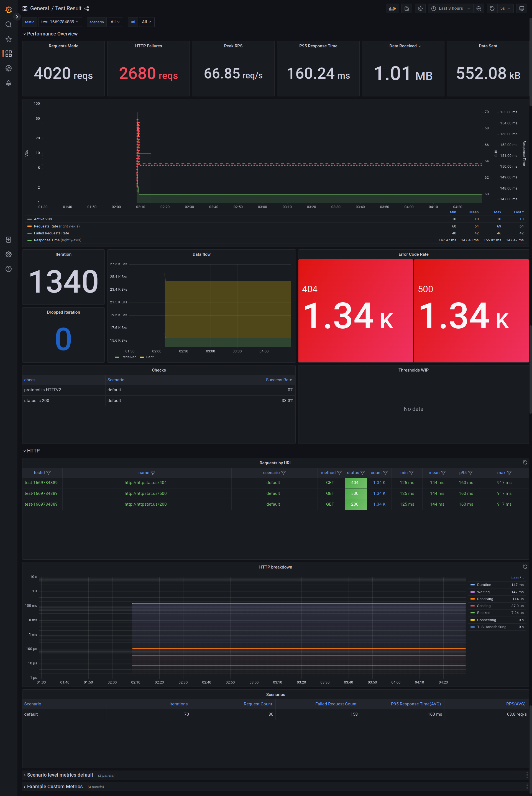The height and width of the screenshot is (796, 532).
Task: Open the Last 3 hours time picker
Action: tap(451, 9)
